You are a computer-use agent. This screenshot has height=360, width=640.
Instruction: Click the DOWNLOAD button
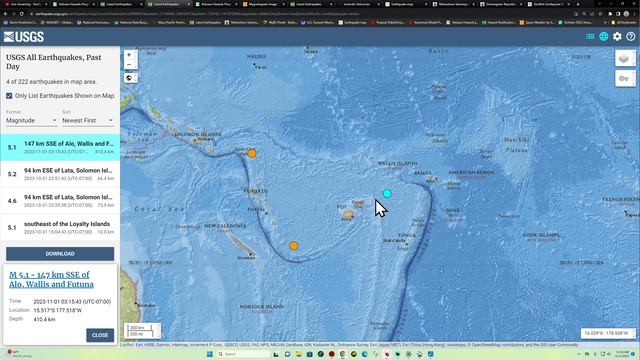(x=60, y=253)
